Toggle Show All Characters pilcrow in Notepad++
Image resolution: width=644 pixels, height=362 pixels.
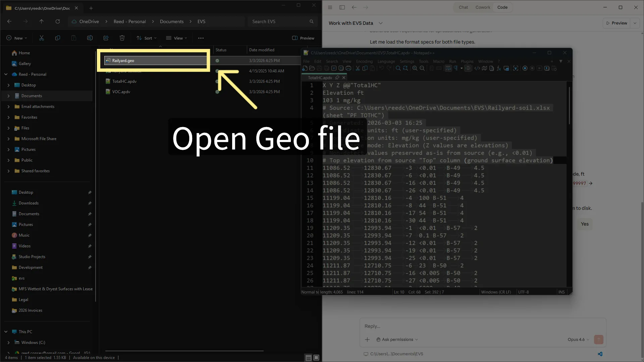point(456,68)
